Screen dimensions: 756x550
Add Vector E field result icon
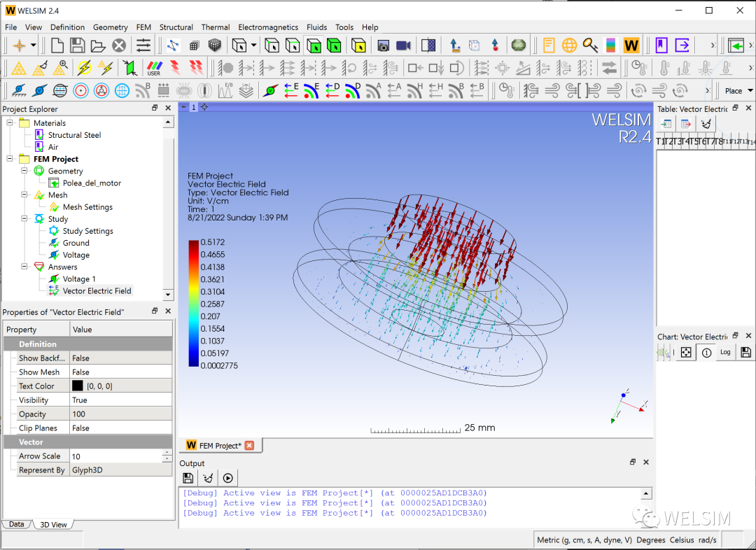point(290,90)
